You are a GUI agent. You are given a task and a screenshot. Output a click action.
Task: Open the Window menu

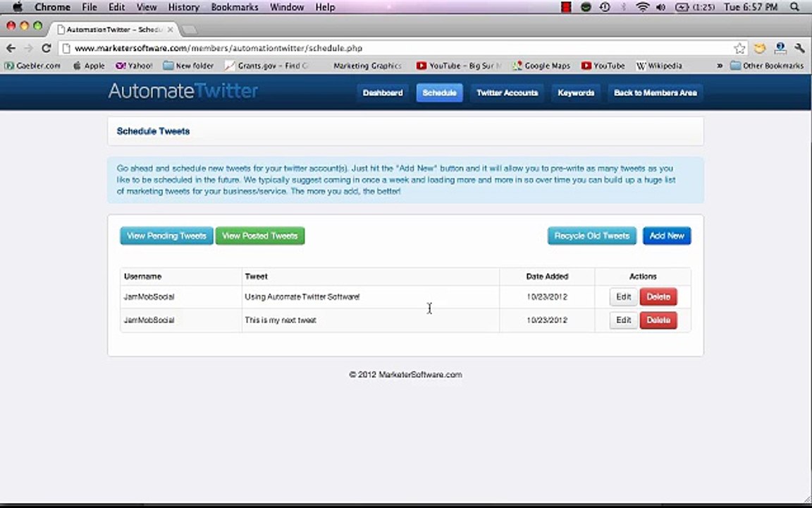click(x=287, y=7)
